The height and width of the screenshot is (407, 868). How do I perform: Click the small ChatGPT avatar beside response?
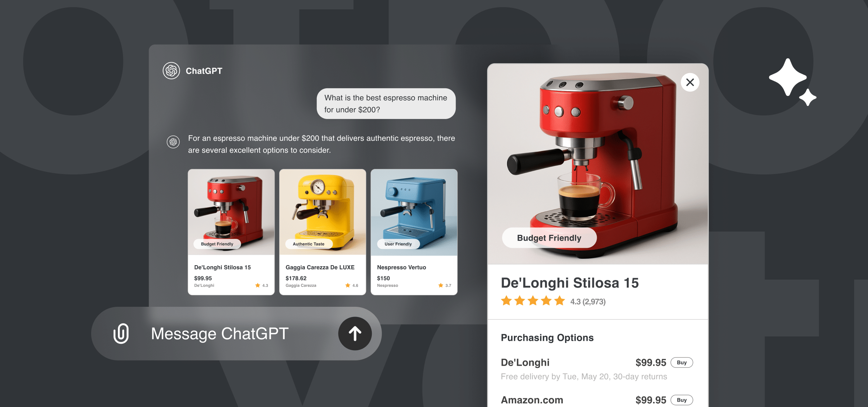tap(173, 142)
